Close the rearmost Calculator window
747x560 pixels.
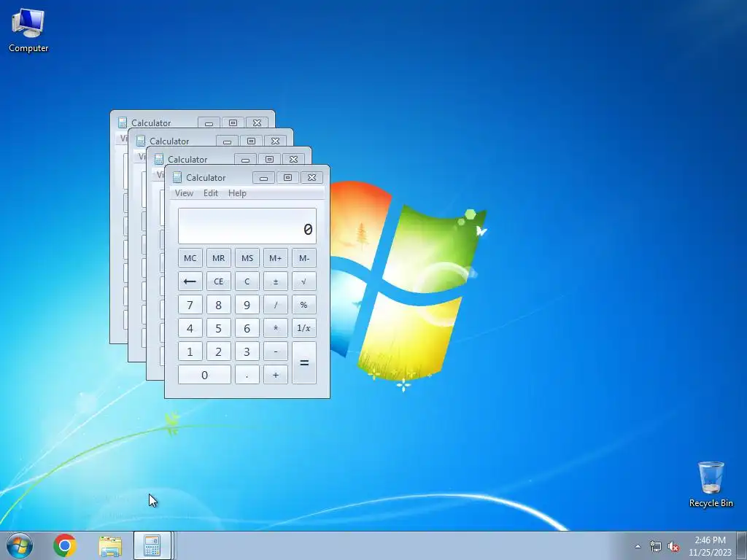pyautogui.click(x=258, y=122)
